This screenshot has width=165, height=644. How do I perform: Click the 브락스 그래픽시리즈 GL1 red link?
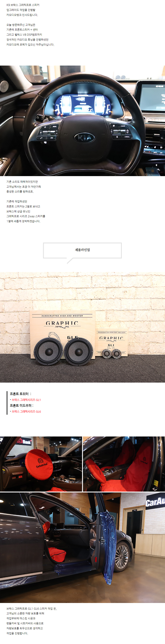coord(26,400)
